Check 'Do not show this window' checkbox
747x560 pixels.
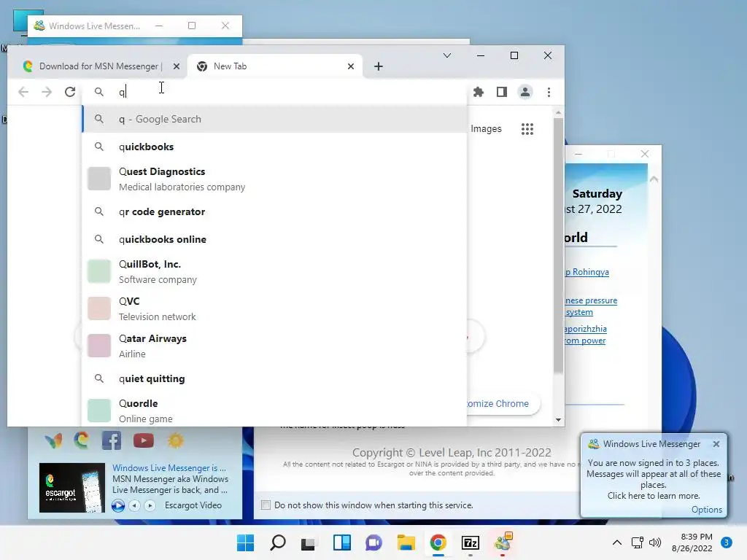coord(266,505)
